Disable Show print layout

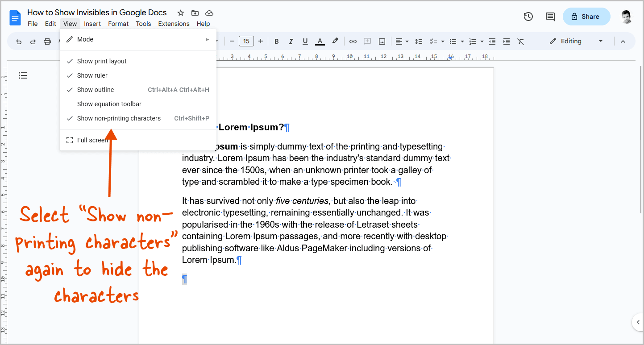click(x=102, y=61)
